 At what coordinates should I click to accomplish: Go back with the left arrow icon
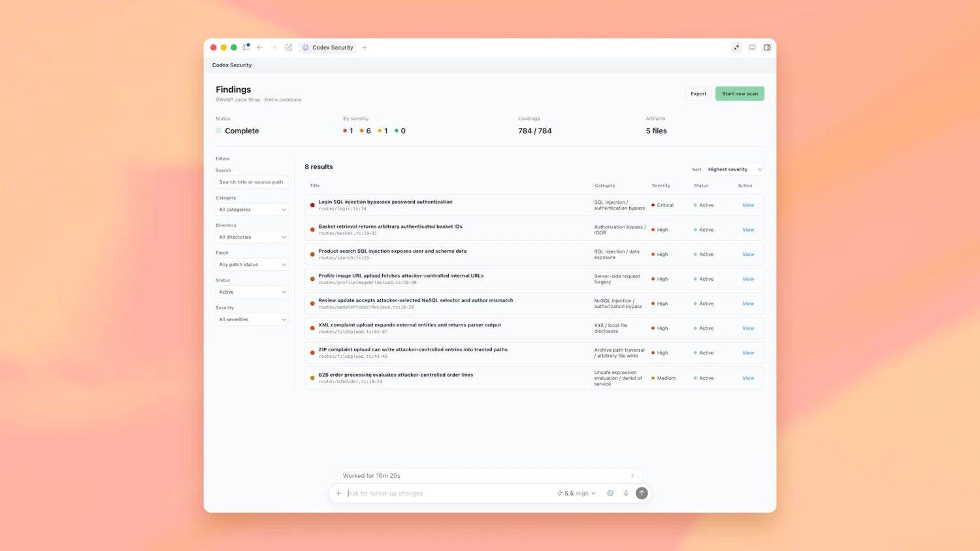coord(260,48)
